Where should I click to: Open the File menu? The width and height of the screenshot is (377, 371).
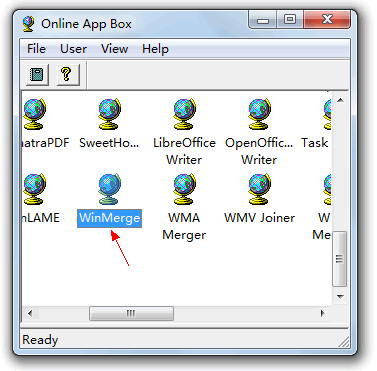[x=36, y=49]
